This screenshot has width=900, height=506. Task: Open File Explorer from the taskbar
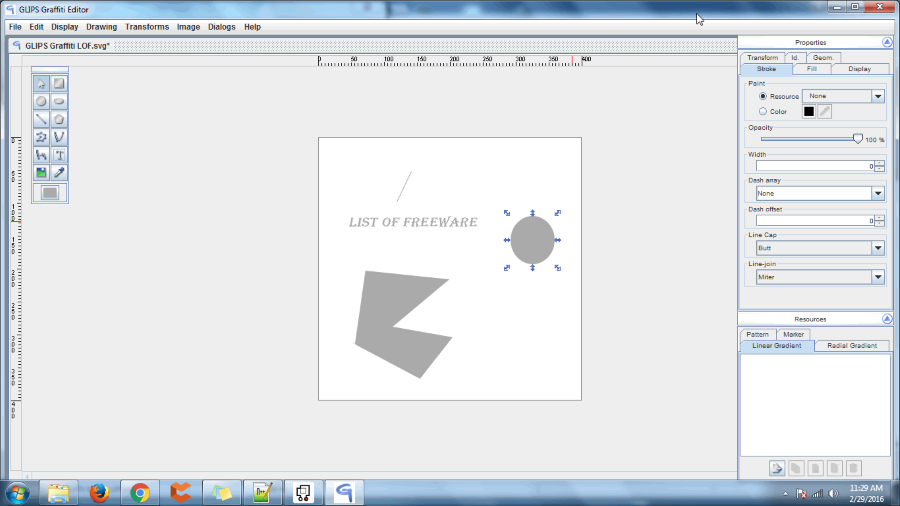[58, 493]
